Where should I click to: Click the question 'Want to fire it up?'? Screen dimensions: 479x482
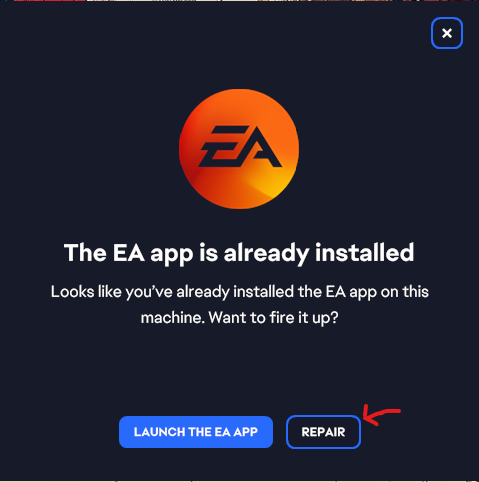pyautogui.click(x=273, y=318)
